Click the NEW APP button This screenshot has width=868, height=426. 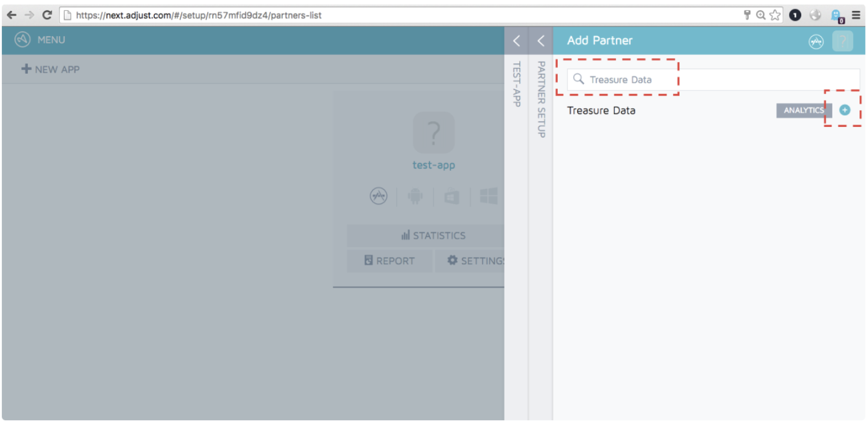pos(51,69)
